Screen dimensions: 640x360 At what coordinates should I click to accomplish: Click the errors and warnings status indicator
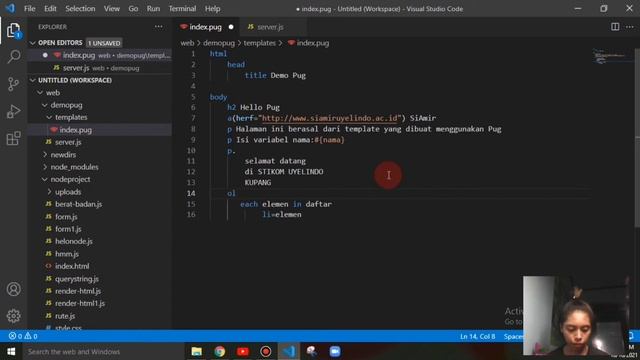23,336
